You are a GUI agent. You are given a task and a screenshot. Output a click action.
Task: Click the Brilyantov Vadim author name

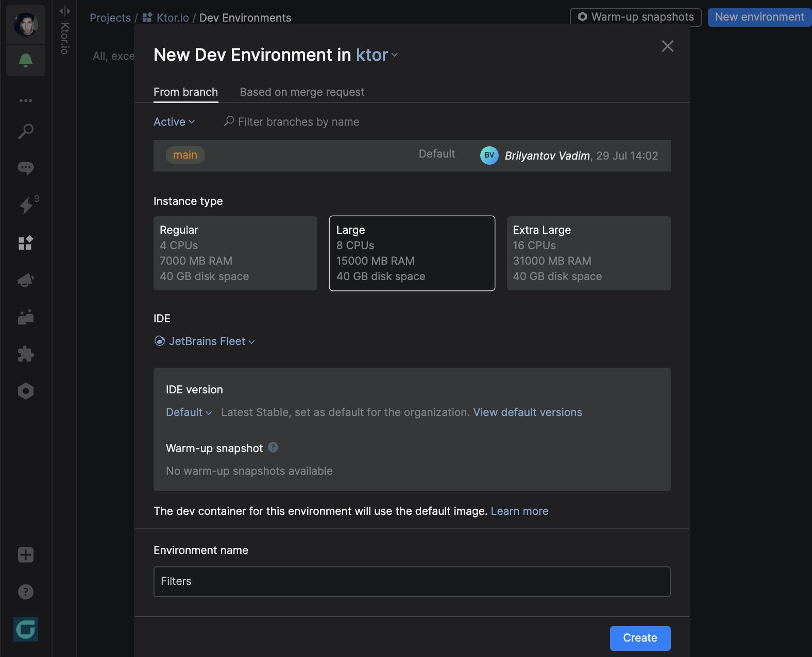[547, 156]
